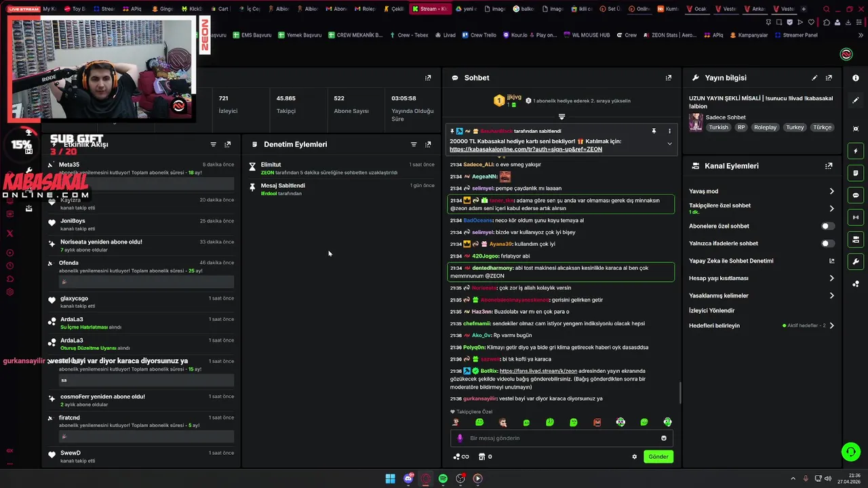Click the note page sidebar icon
This screenshot has height=488, width=868.
(856, 173)
